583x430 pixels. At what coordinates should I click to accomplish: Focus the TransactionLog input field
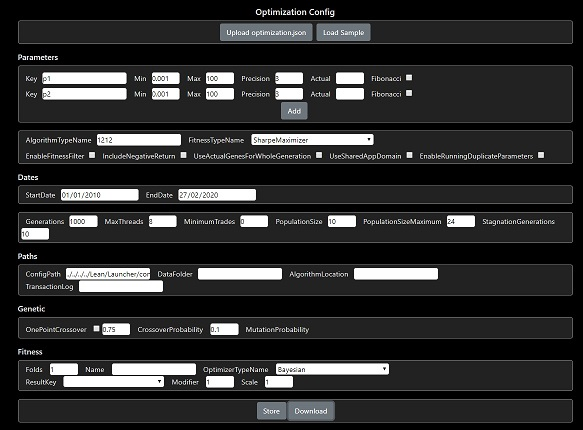121,286
